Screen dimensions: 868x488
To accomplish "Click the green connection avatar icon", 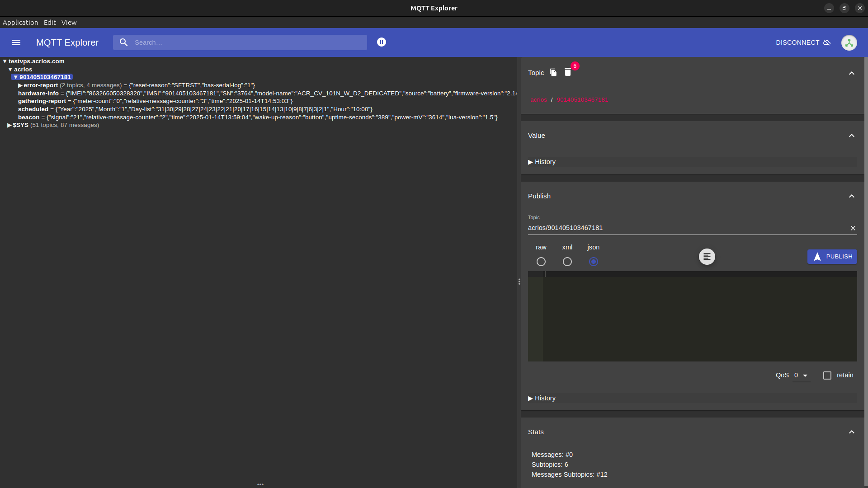I will (849, 42).
